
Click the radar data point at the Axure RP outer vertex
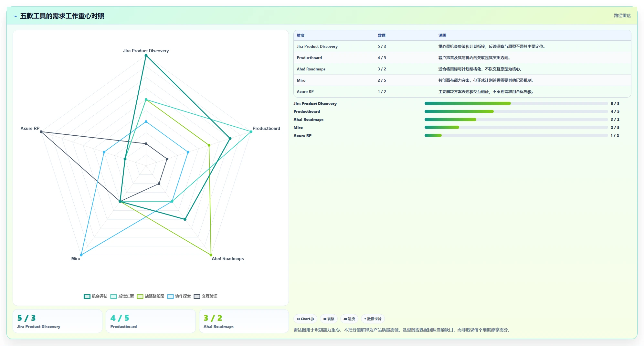coord(41,131)
